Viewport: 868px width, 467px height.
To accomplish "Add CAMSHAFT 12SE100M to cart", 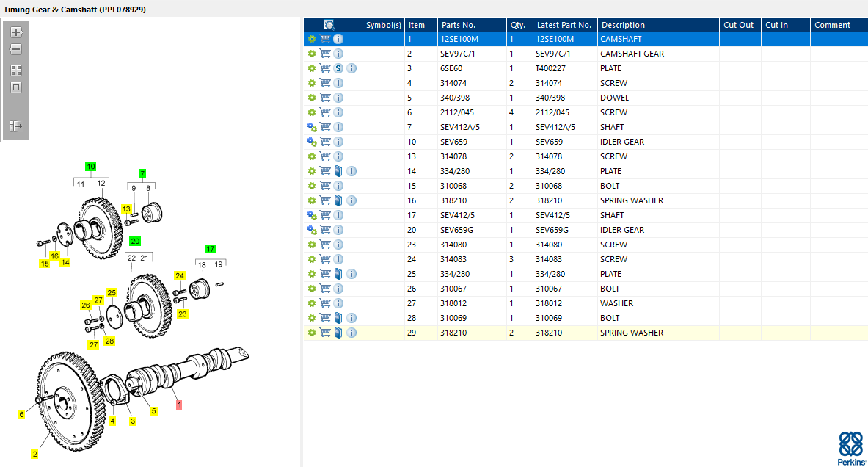I will click(x=325, y=40).
